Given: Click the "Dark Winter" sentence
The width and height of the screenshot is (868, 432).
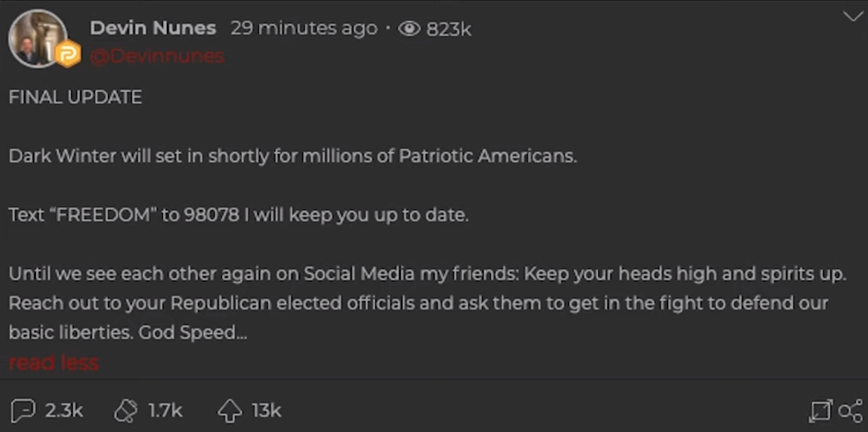Looking at the screenshot, I should point(293,156).
